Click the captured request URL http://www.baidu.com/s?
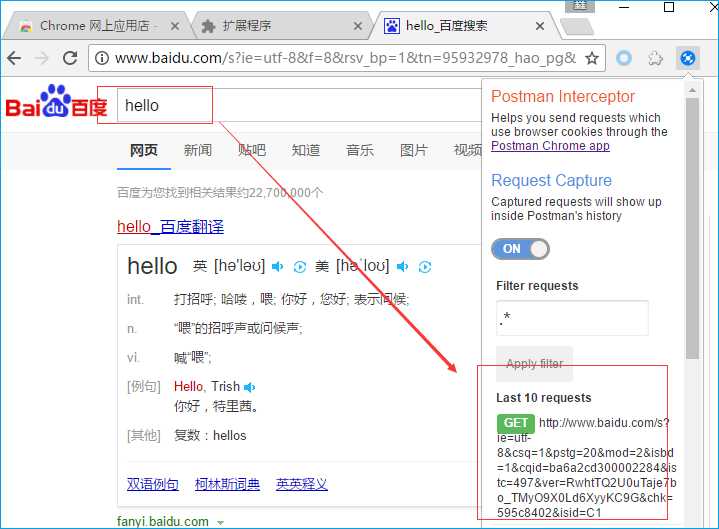Viewport: 719px width, 529px height. click(x=604, y=423)
